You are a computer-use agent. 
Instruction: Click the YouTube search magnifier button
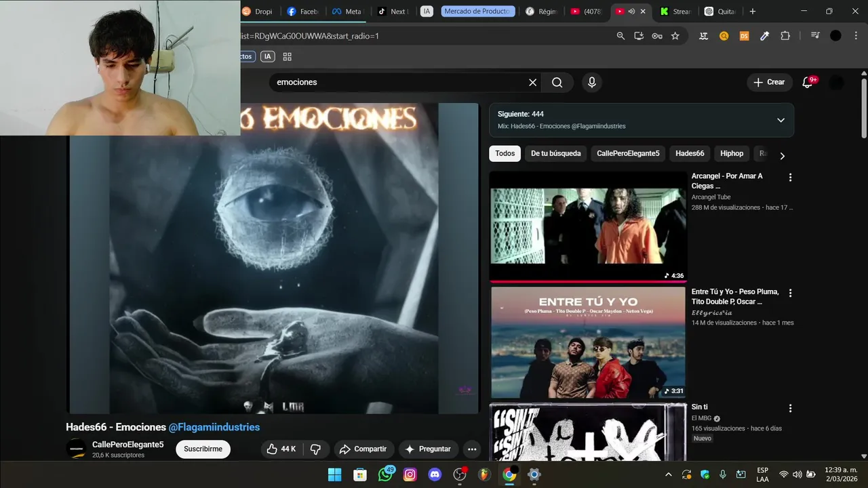[557, 82]
